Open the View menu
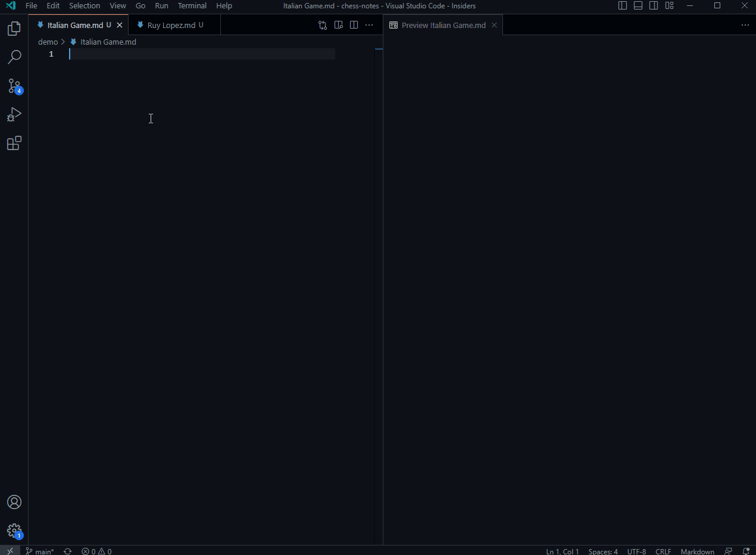The width and height of the screenshot is (756, 555). (118, 6)
